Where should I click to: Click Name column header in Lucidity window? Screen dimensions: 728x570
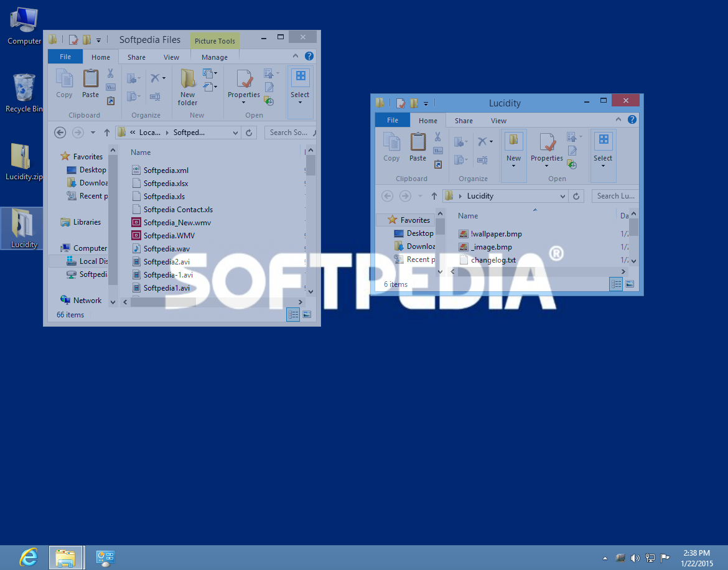click(x=468, y=216)
